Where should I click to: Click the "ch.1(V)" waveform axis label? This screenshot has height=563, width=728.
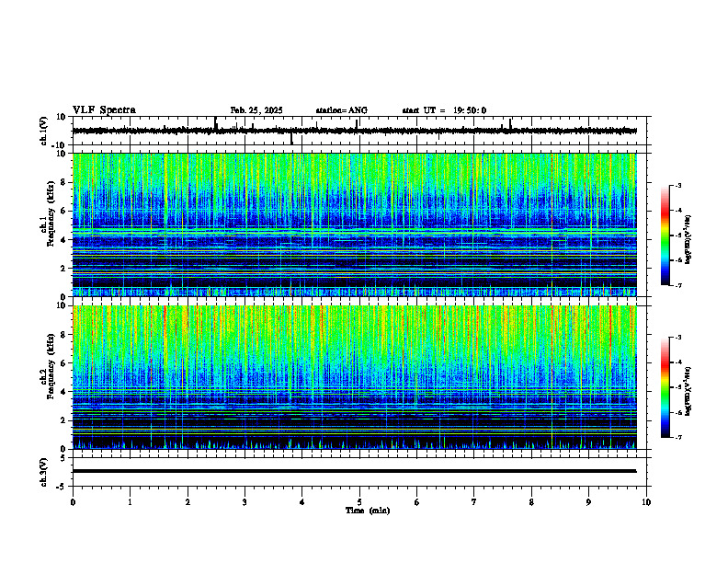(x=43, y=131)
